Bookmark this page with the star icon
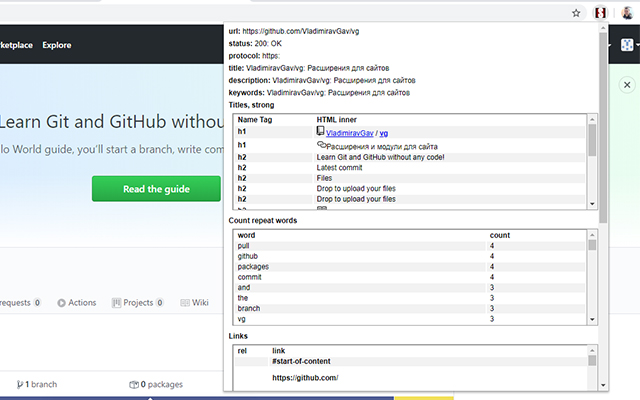 click(x=576, y=13)
